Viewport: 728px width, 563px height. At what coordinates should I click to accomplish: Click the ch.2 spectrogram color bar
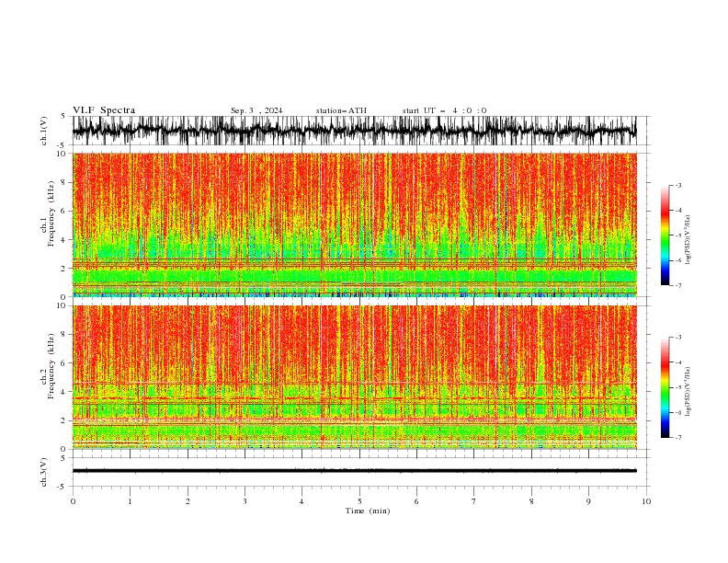click(x=665, y=387)
